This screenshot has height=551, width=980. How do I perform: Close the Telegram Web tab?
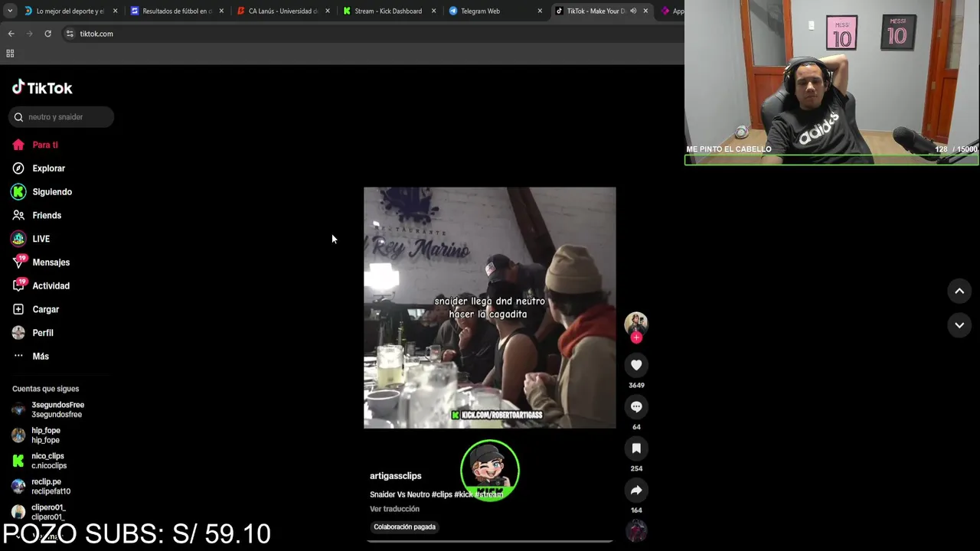pyautogui.click(x=540, y=11)
